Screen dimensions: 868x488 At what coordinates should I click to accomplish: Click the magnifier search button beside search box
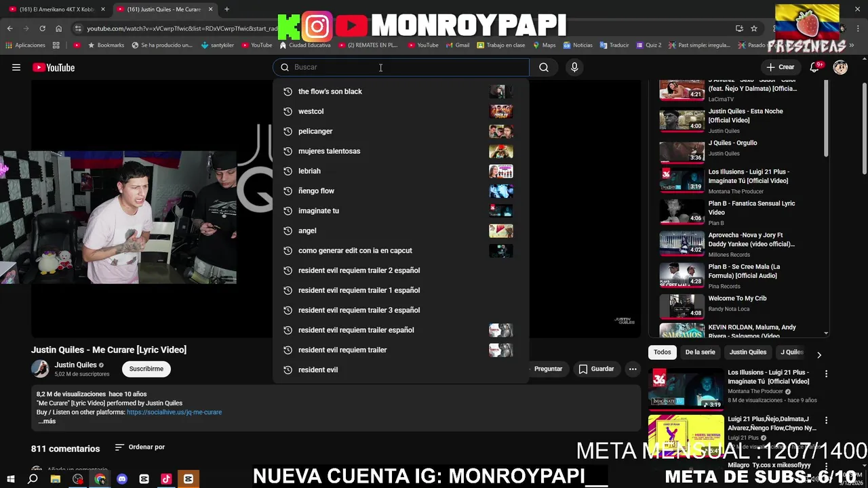tap(544, 67)
